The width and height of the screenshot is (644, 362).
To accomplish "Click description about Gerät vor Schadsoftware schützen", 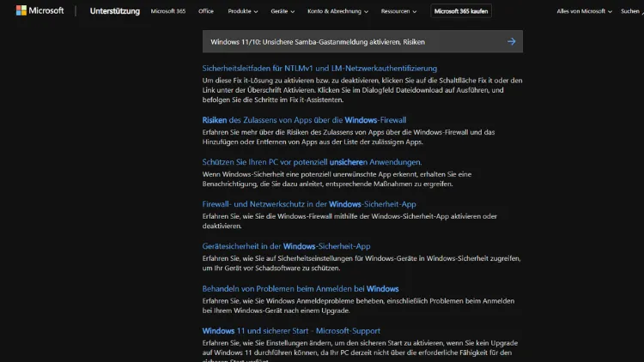I will [361, 263].
